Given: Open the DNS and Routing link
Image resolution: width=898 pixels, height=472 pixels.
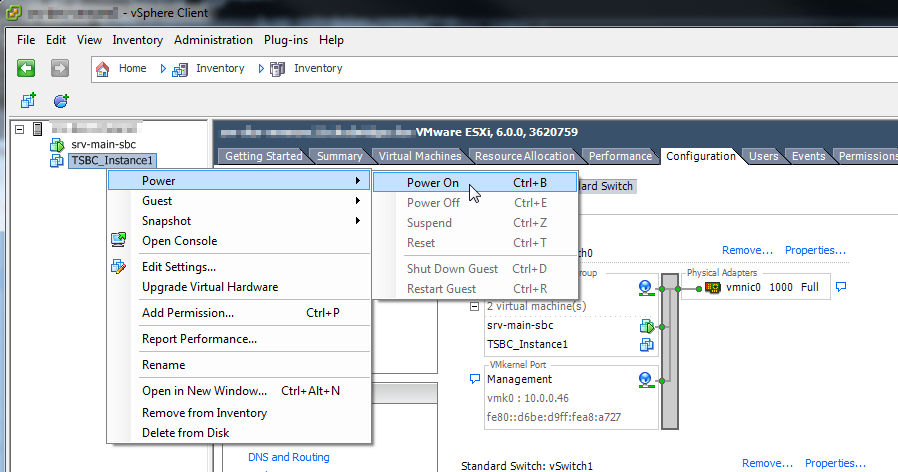Looking at the screenshot, I should pyautogui.click(x=289, y=457).
